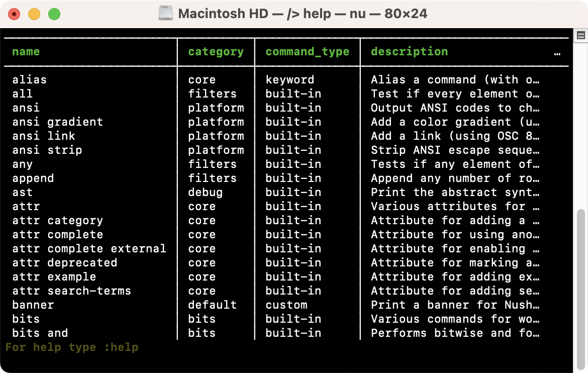Click the "bits and" command name

point(40,333)
